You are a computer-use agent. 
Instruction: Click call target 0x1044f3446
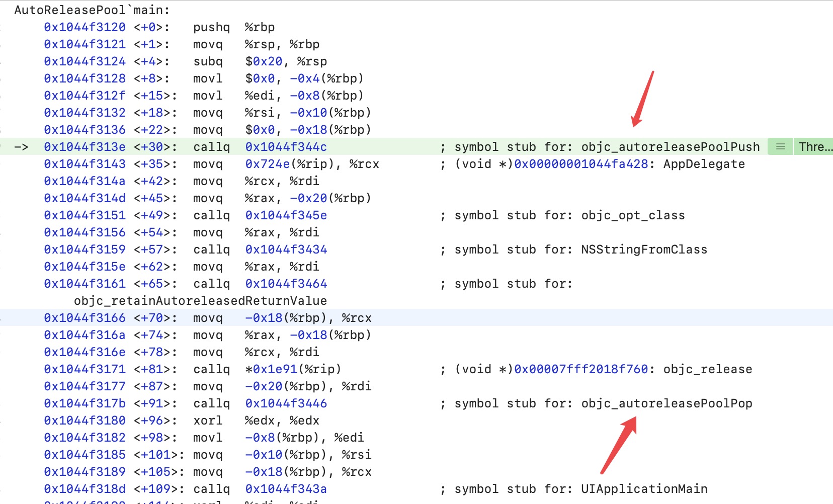coord(286,403)
